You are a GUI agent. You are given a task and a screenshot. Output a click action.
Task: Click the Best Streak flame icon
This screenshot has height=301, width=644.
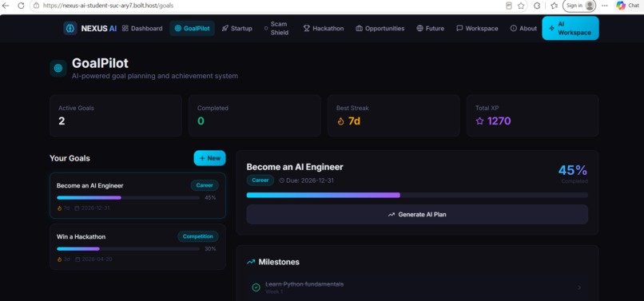pyautogui.click(x=340, y=121)
